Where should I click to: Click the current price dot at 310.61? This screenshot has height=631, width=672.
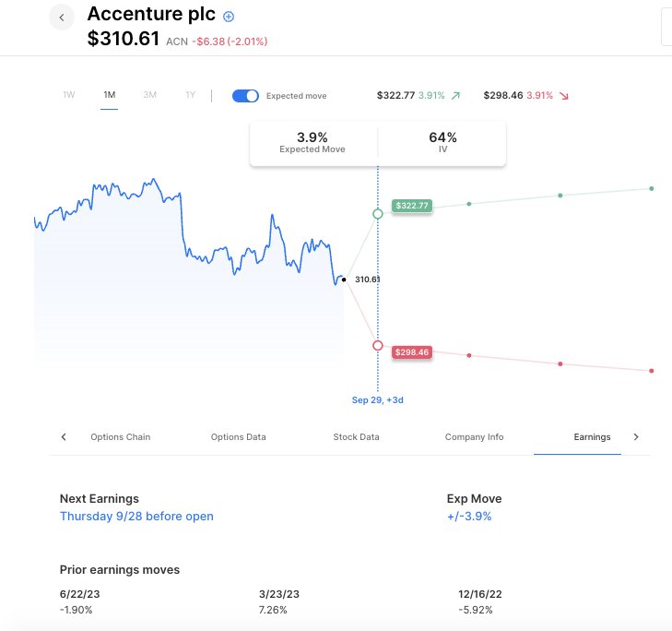(x=343, y=279)
